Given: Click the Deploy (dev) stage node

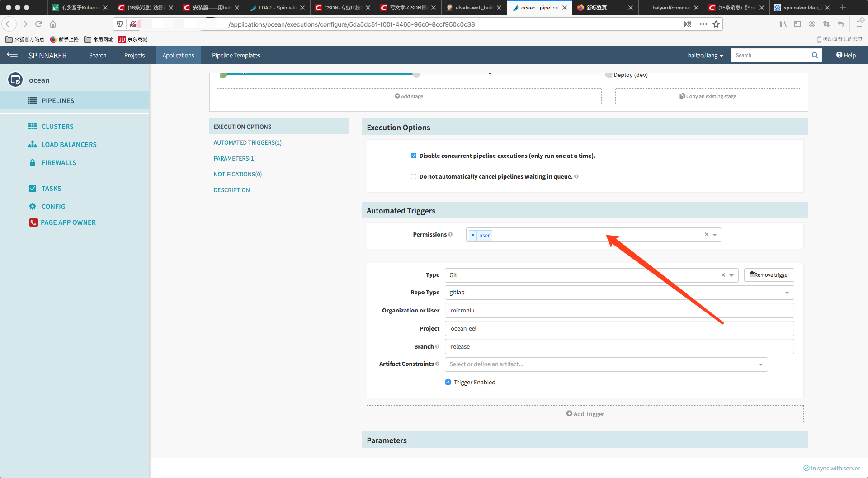Looking at the screenshot, I should tap(627, 75).
